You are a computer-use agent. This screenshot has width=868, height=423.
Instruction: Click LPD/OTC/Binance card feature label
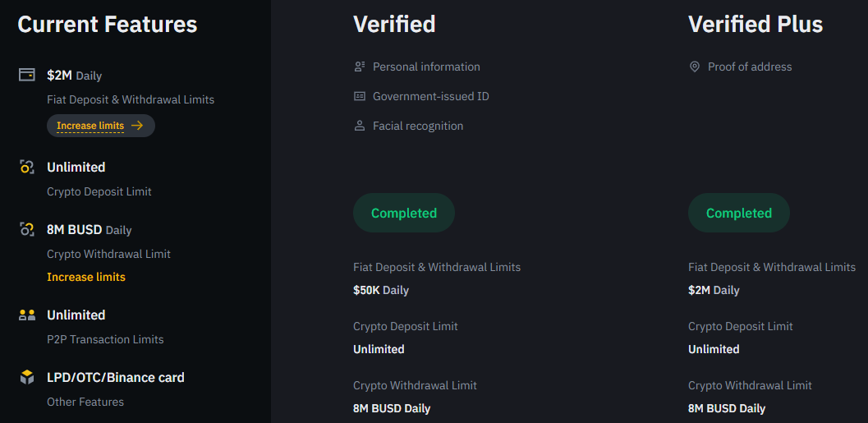point(116,378)
